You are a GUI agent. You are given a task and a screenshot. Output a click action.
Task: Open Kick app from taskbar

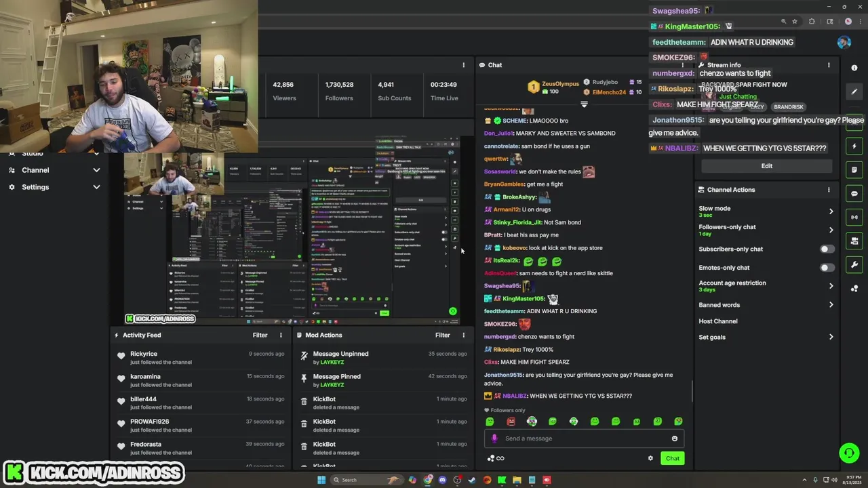point(502,480)
